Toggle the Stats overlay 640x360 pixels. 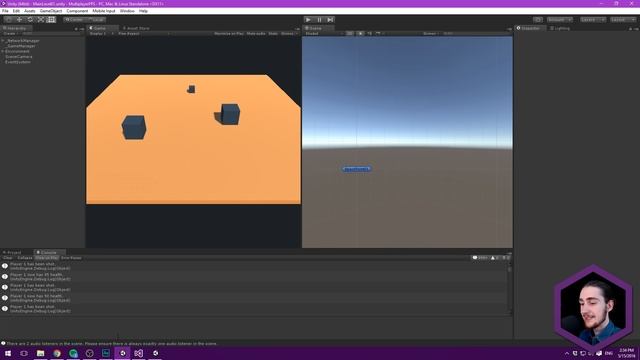(x=273, y=33)
